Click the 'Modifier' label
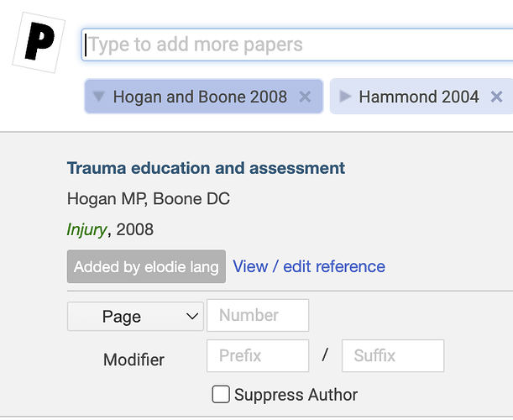The height and width of the screenshot is (420, 513). pyautogui.click(x=133, y=360)
